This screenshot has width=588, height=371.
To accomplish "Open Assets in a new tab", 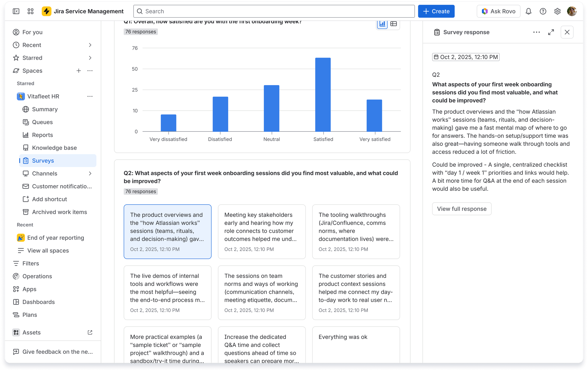I will (90, 332).
